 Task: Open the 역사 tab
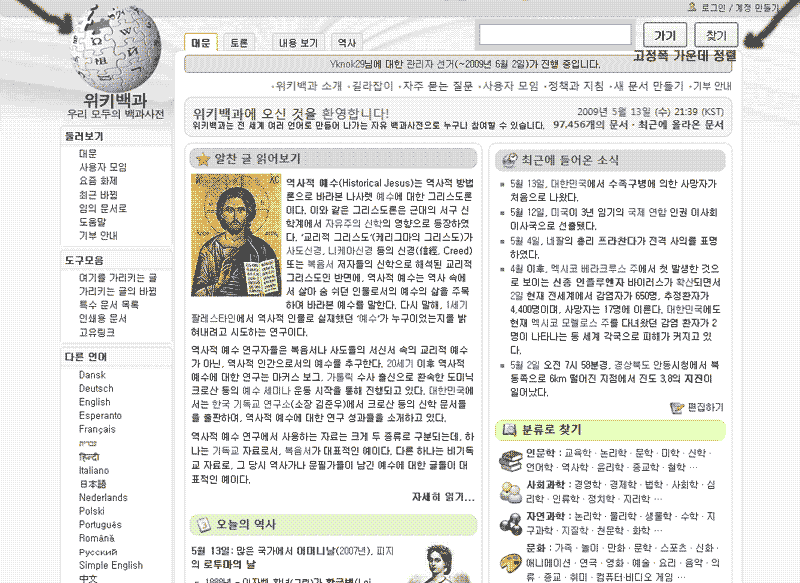pyautogui.click(x=347, y=43)
